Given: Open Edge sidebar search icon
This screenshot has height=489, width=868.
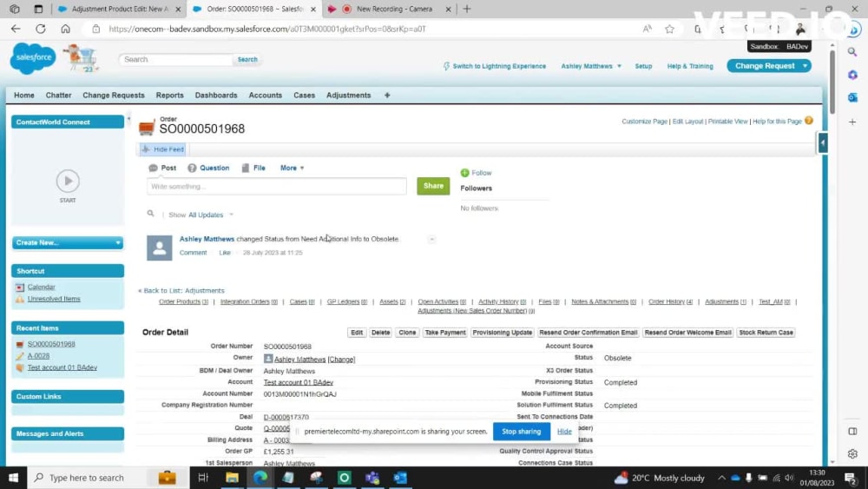Looking at the screenshot, I should [x=852, y=51].
